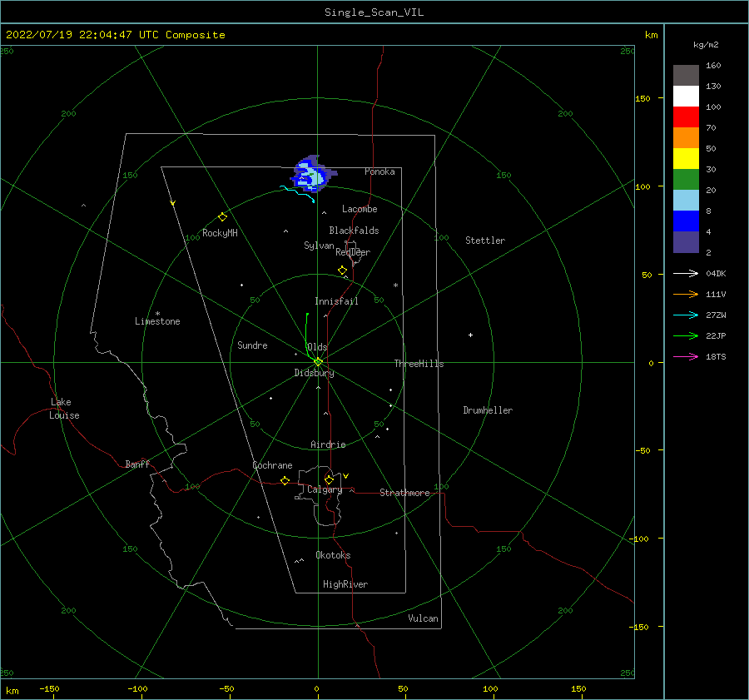Screen dimensions: 749x700
Task: Click the white plus marker west of Drumheller
Action: click(x=470, y=335)
